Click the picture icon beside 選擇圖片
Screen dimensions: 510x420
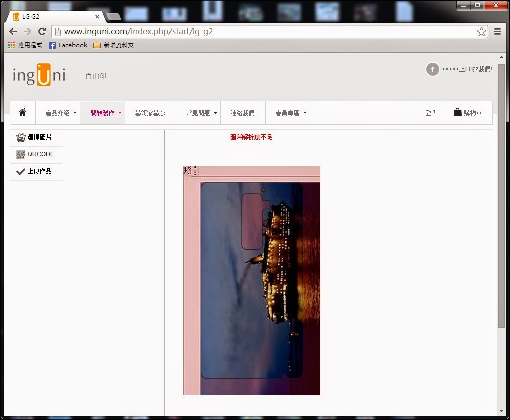pos(21,137)
